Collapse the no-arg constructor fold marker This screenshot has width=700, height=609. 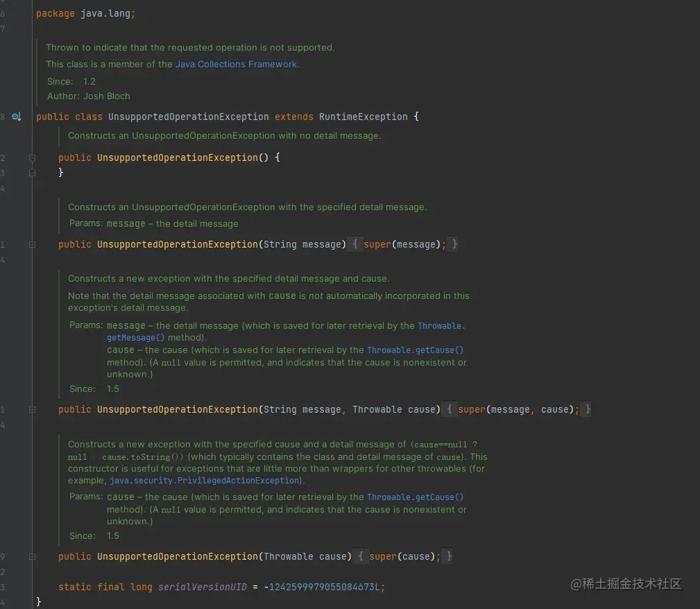(x=32, y=157)
